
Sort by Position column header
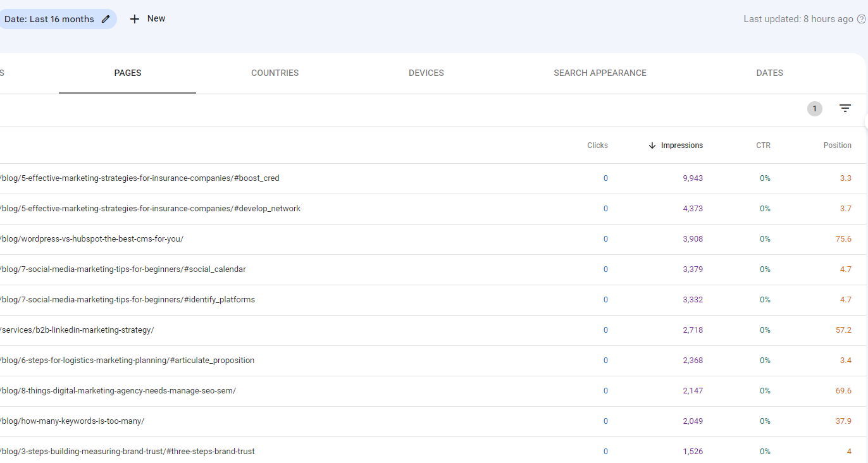tap(838, 145)
